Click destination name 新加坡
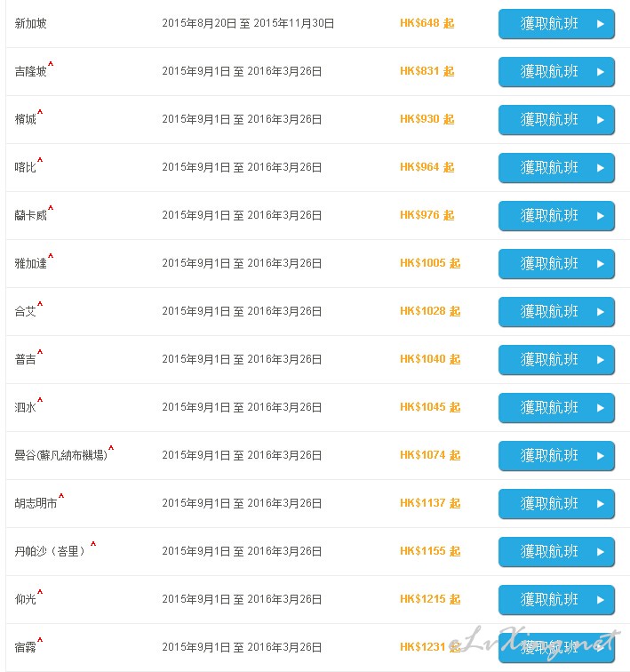 (30, 23)
